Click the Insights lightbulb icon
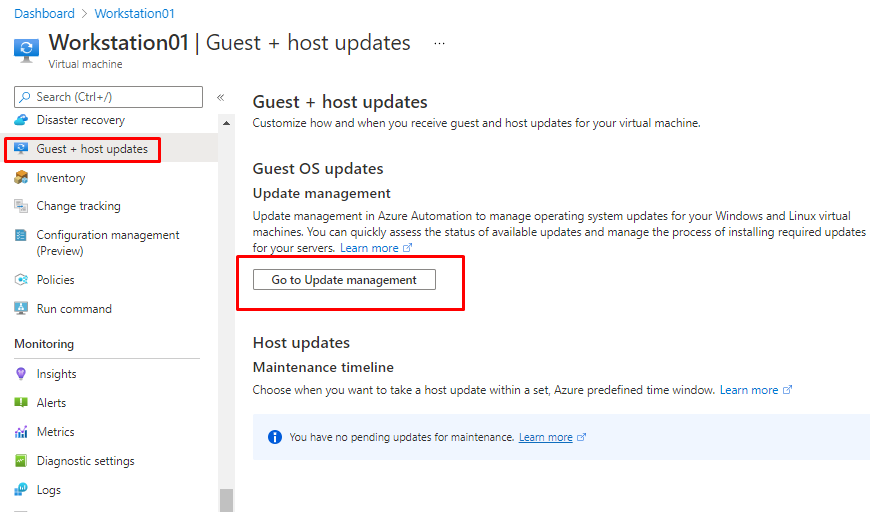Image resolution: width=870 pixels, height=512 pixels. pyautogui.click(x=21, y=374)
